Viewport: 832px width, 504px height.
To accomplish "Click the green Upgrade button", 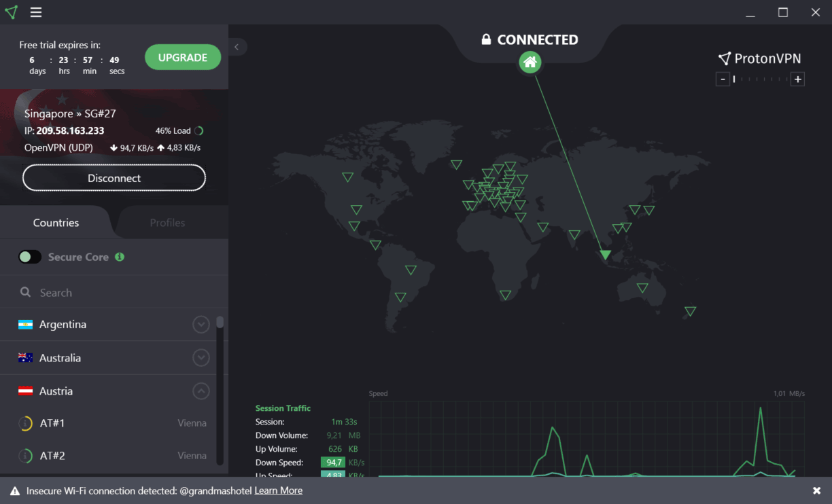I will [183, 58].
